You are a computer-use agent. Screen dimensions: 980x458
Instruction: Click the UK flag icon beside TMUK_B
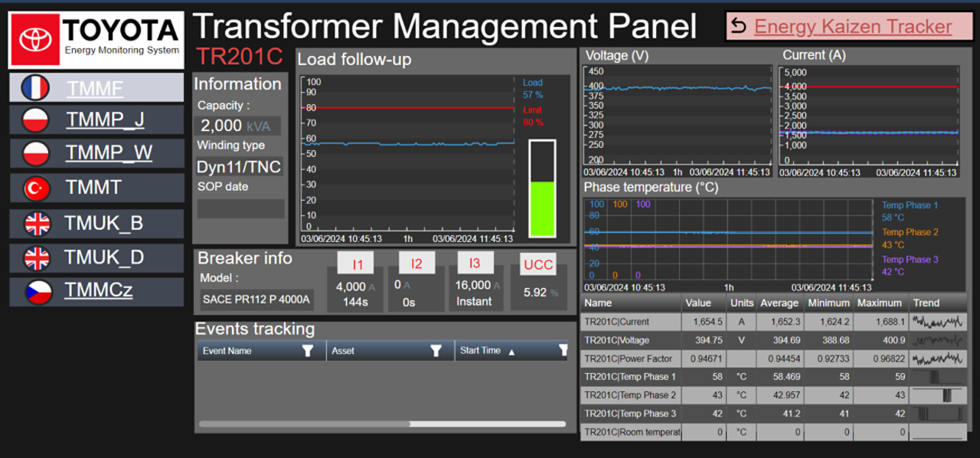tap(37, 224)
